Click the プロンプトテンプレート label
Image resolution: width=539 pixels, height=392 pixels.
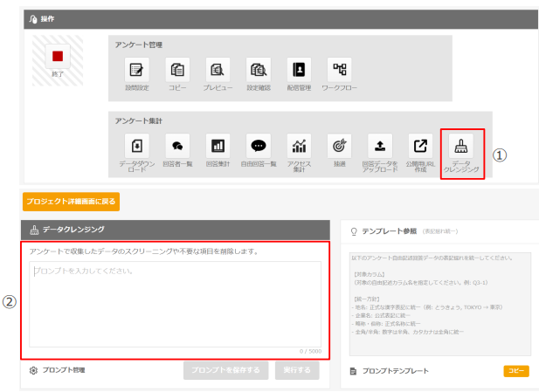point(396,371)
